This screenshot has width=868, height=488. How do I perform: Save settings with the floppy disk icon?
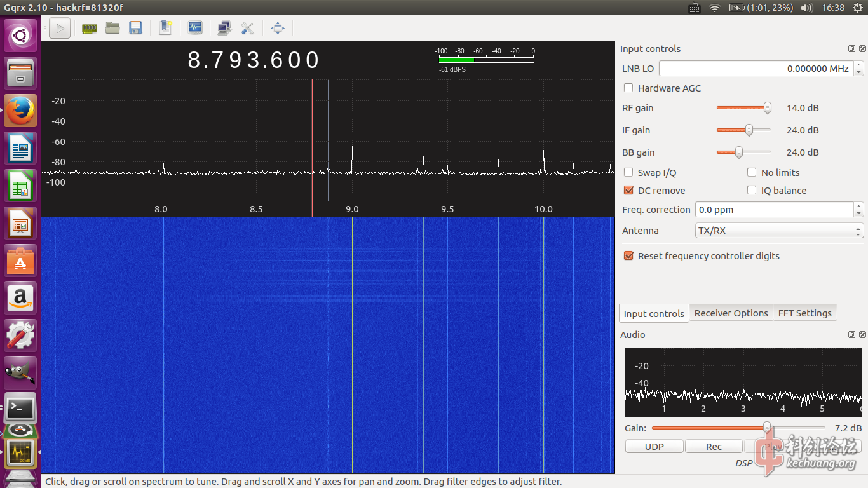pos(135,28)
